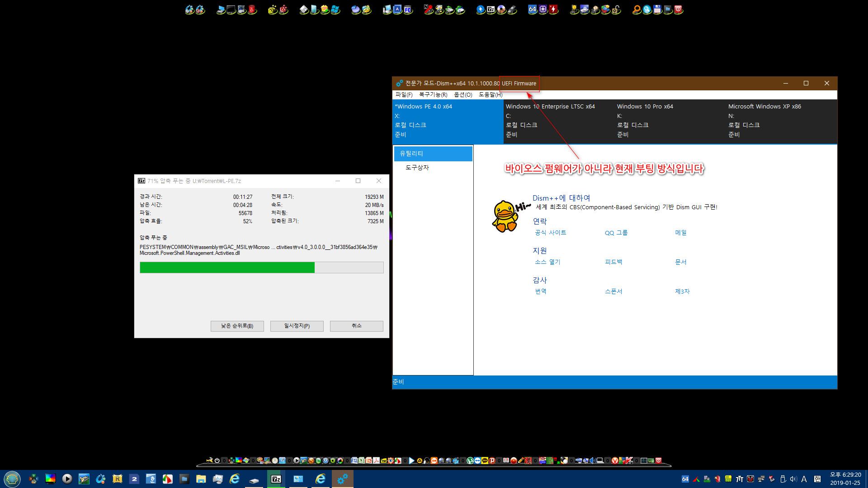
Task: Launch the blue 64 icon in top dock
Action: click(533, 9)
